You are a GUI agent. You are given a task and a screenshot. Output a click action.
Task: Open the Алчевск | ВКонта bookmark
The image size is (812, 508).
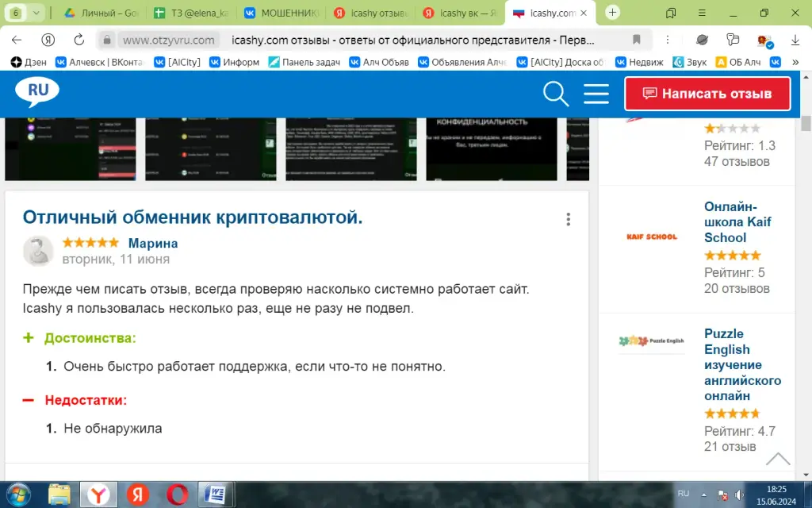coord(99,62)
